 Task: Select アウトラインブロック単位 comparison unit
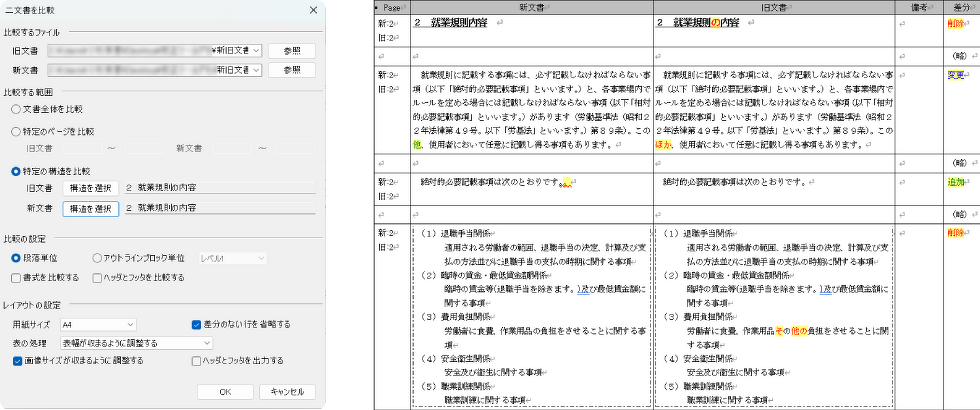click(98, 257)
